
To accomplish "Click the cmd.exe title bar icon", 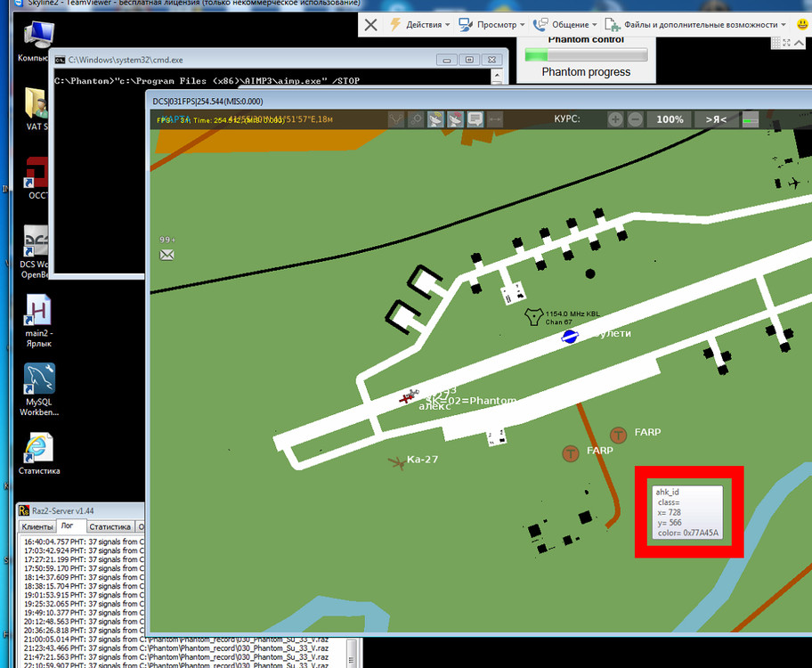I will (x=60, y=60).
